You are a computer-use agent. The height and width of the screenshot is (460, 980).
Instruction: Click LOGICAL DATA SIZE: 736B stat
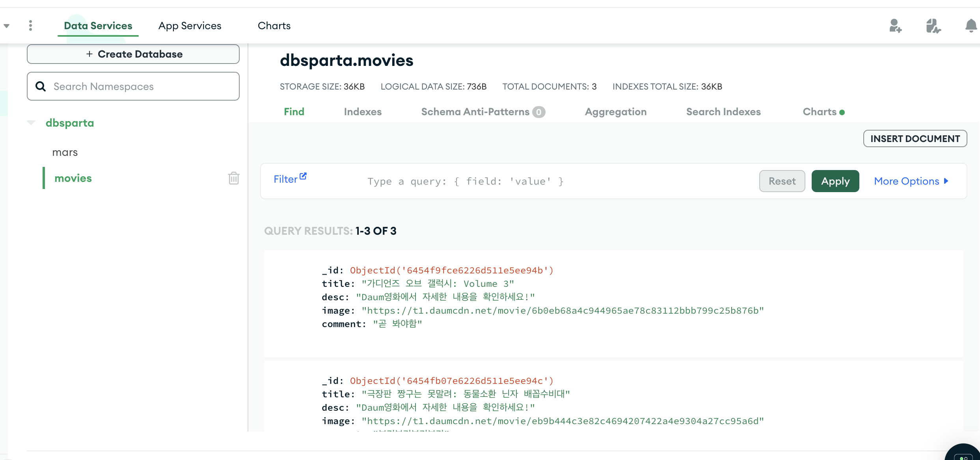point(434,86)
